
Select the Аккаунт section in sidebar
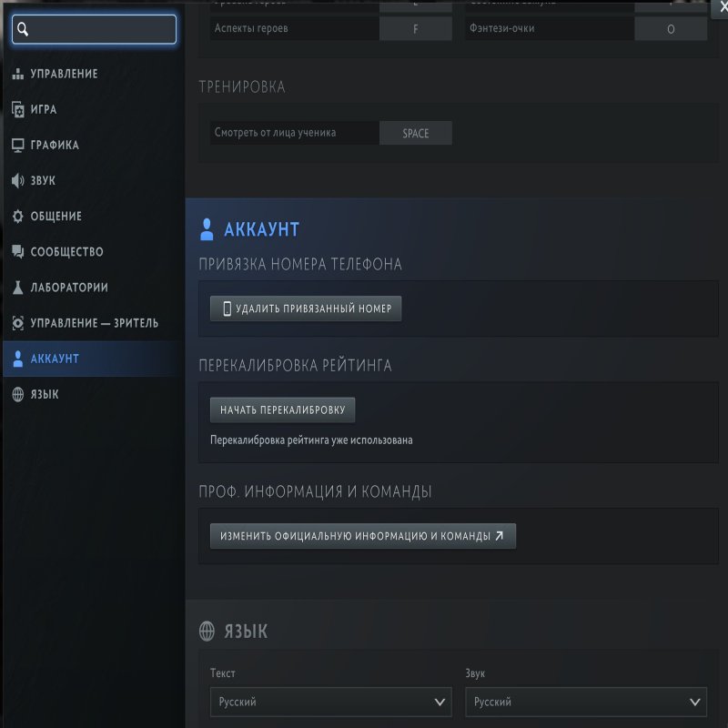tap(55, 359)
